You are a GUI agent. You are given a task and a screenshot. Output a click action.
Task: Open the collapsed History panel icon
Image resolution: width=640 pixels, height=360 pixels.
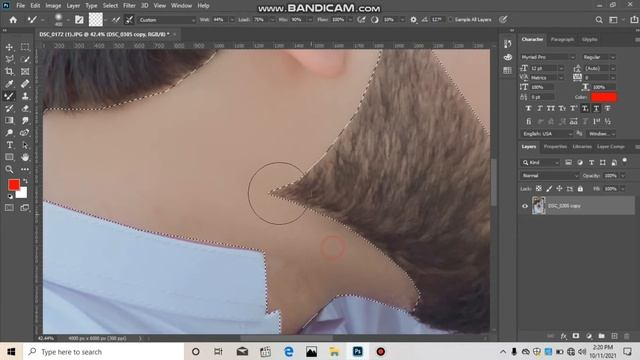coord(507,44)
